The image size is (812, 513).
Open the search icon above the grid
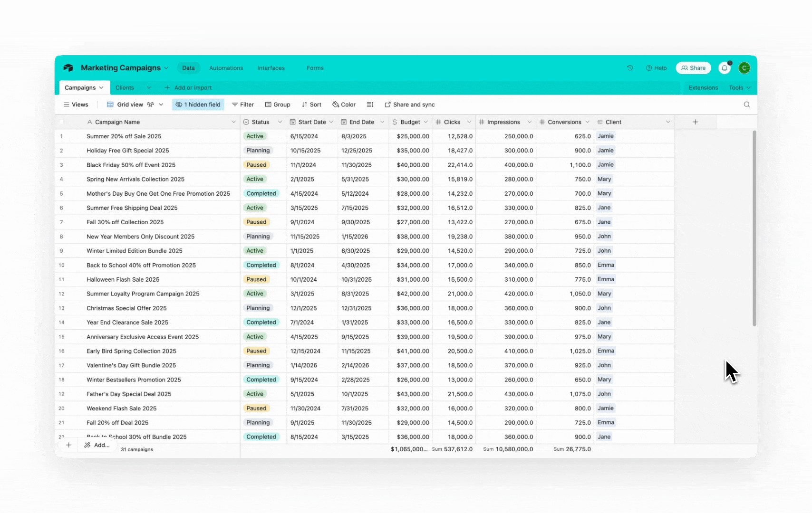[746, 104]
